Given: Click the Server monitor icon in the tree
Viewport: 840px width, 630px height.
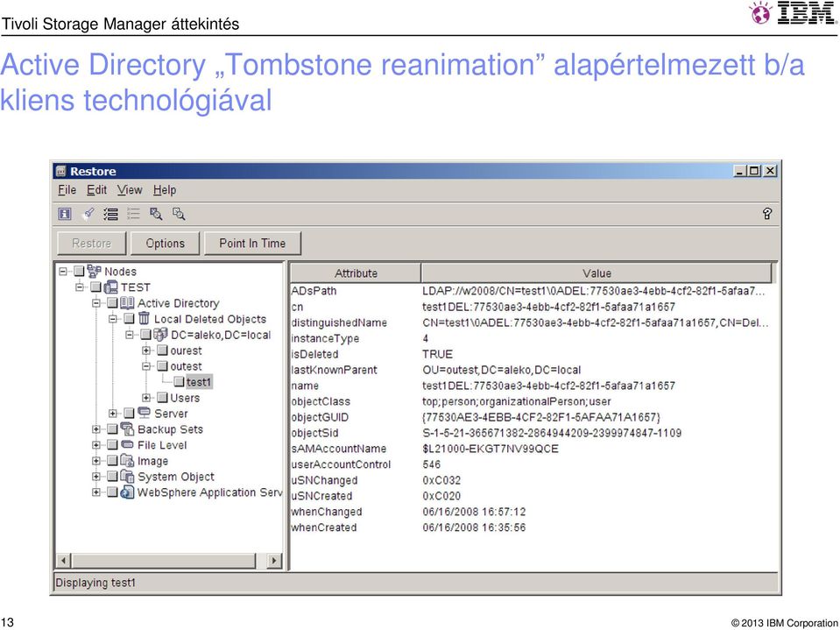Looking at the screenshot, I should tap(145, 413).
